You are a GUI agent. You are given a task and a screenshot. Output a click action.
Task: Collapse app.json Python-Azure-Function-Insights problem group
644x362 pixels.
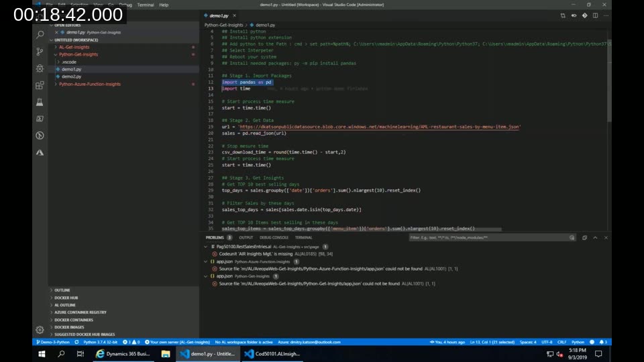tap(206, 261)
